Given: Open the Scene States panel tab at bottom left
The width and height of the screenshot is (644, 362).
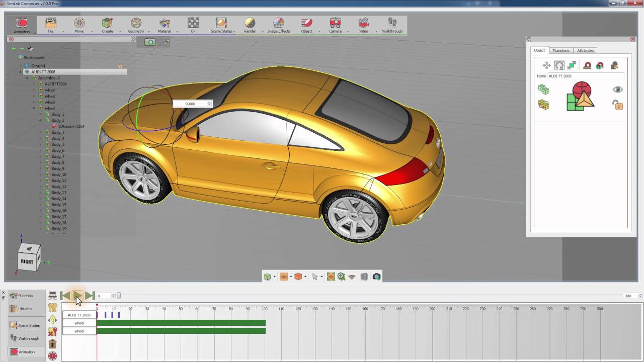Looking at the screenshot, I should pos(24,325).
